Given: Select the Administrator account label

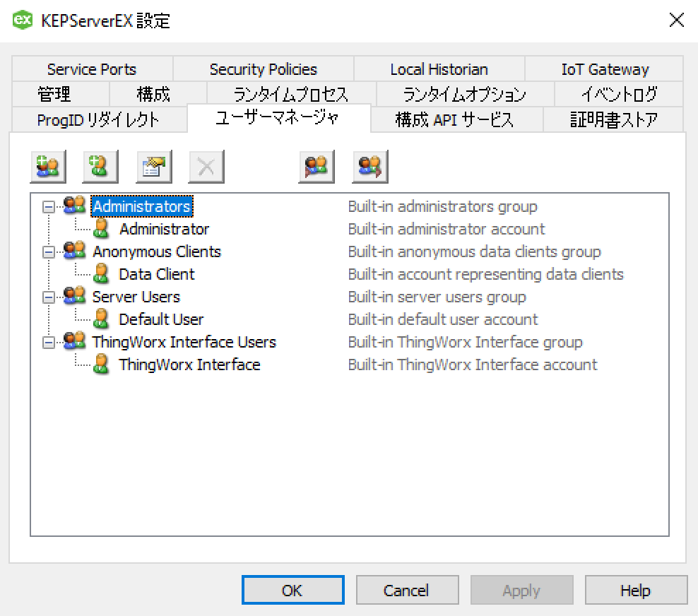Looking at the screenshot, I should point(165,229).
